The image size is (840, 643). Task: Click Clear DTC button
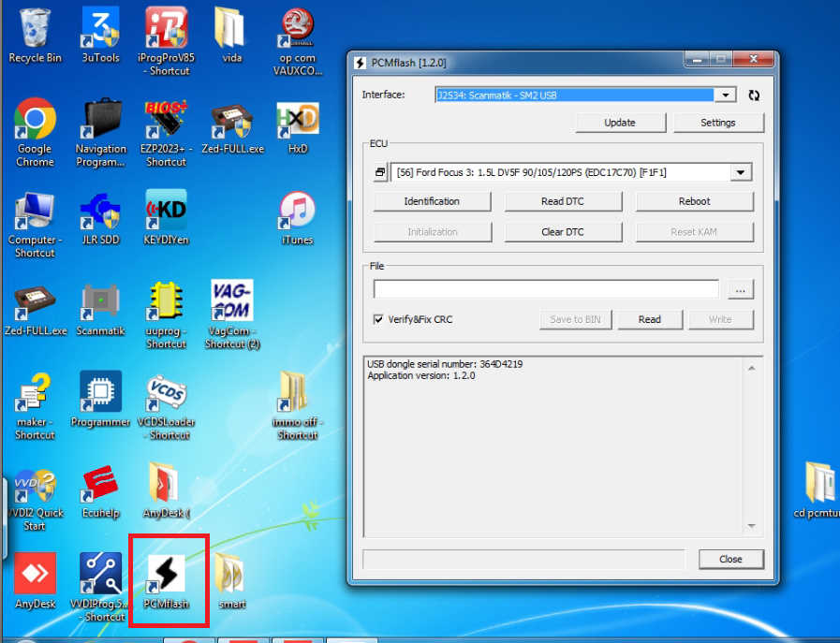563,232
